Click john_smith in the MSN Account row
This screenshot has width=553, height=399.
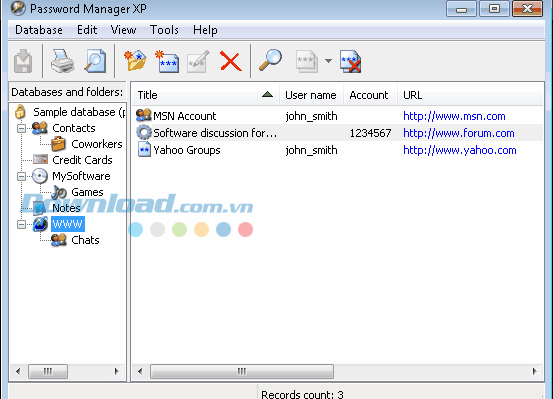click(311, 116)
